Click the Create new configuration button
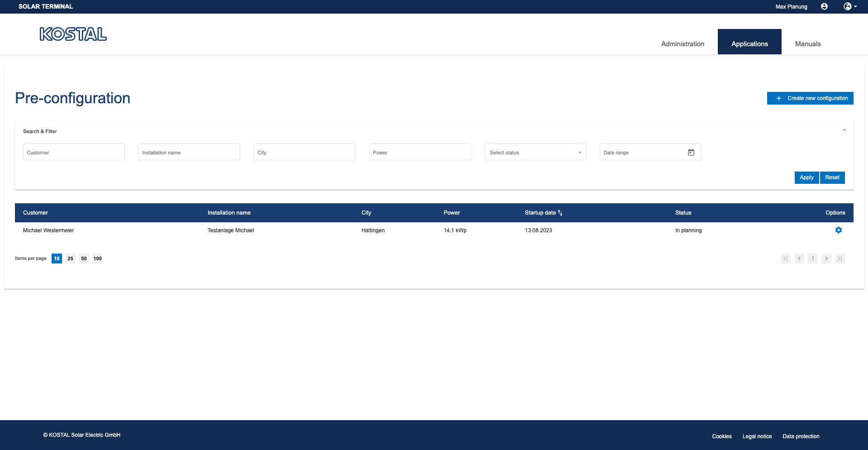 (x=810, y=98)
